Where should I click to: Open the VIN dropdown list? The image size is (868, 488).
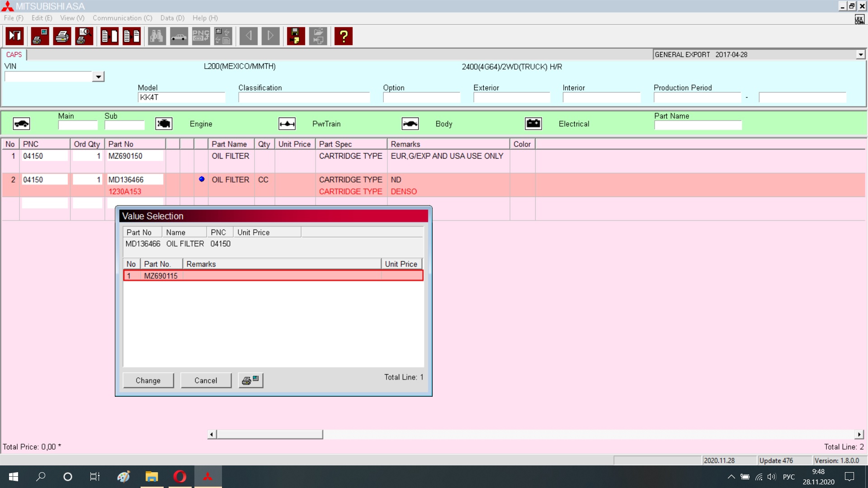click(98, 77)
